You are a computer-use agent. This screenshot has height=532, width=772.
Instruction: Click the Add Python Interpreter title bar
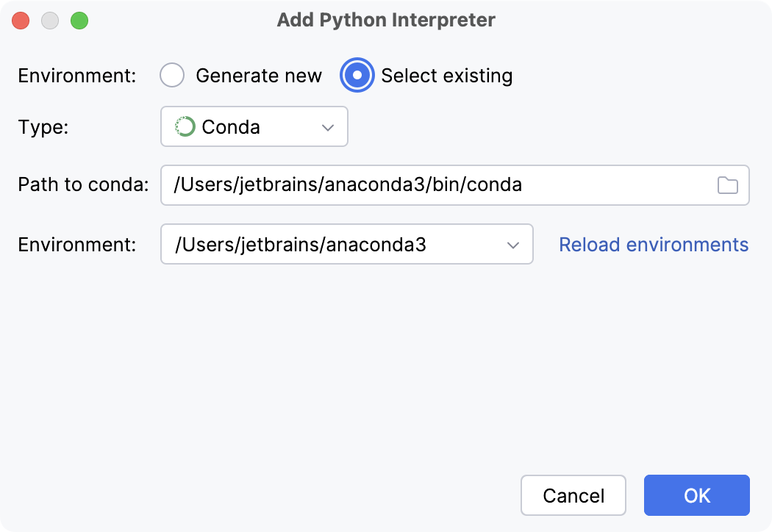point(386,20)
